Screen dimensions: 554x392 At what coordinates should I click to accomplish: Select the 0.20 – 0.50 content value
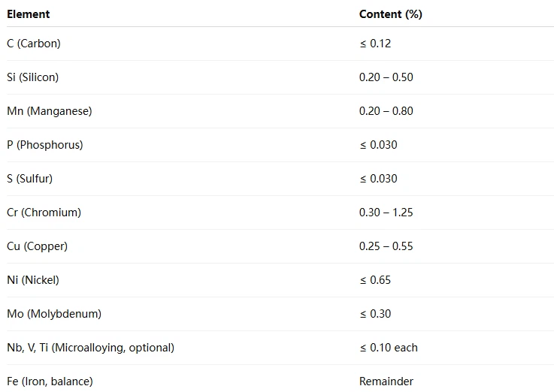point(386,77)
